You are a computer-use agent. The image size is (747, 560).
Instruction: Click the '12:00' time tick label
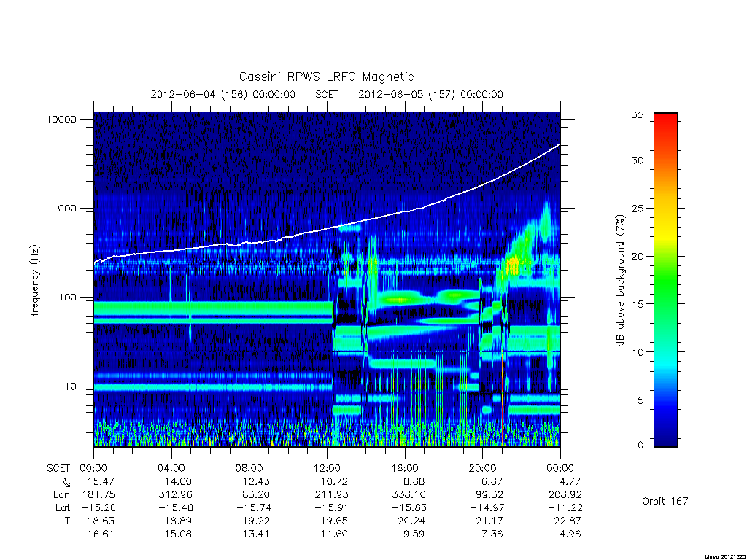[x=327, y=468]
